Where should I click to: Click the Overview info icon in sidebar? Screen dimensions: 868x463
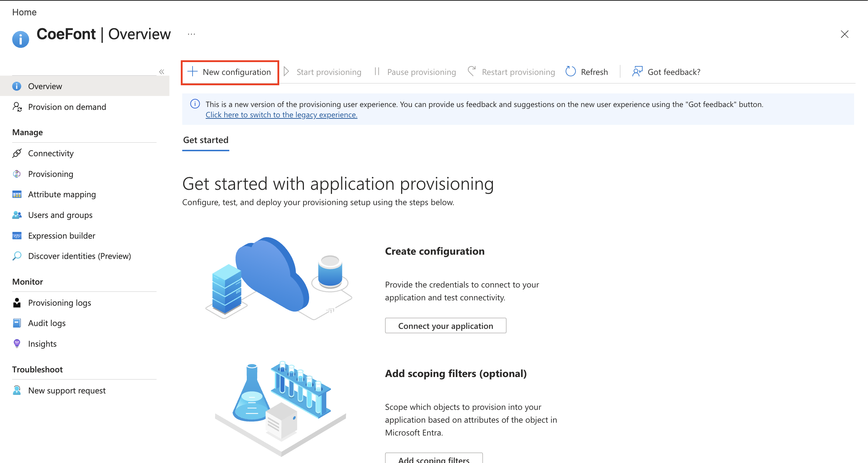click(17, 86)
